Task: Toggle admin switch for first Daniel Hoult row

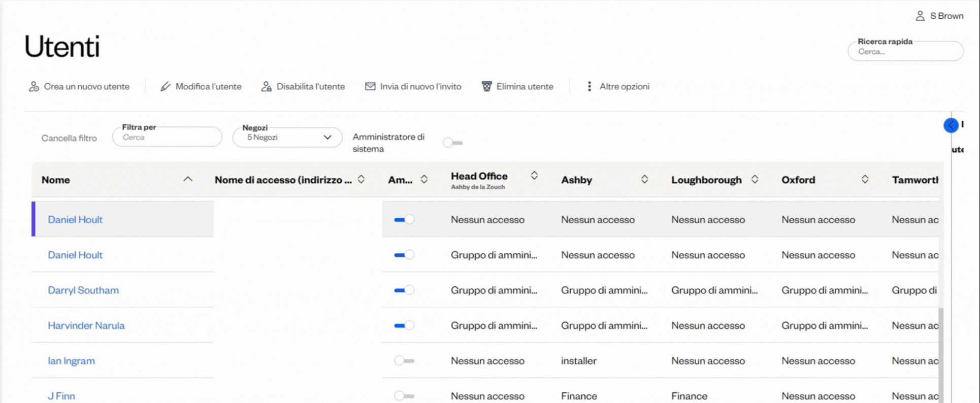Action: 404,220
